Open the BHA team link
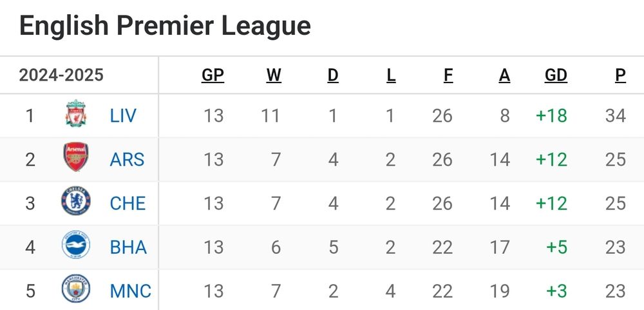The width and height of the screenshot is (644, 310). (x=128, y=247)
